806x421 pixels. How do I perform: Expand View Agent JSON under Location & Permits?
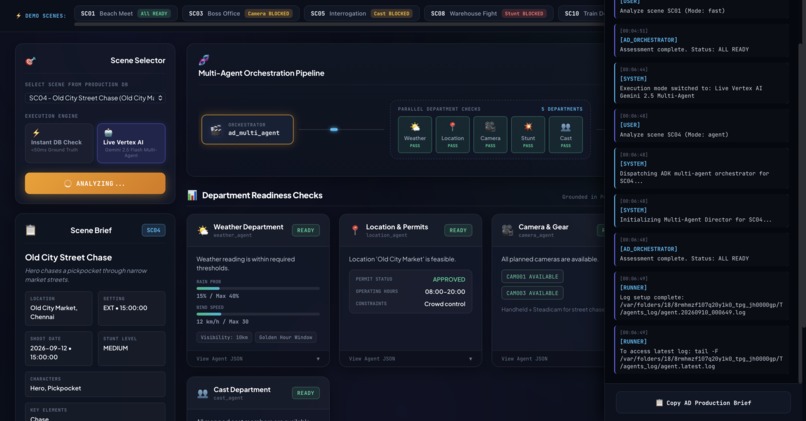[410, 359]
